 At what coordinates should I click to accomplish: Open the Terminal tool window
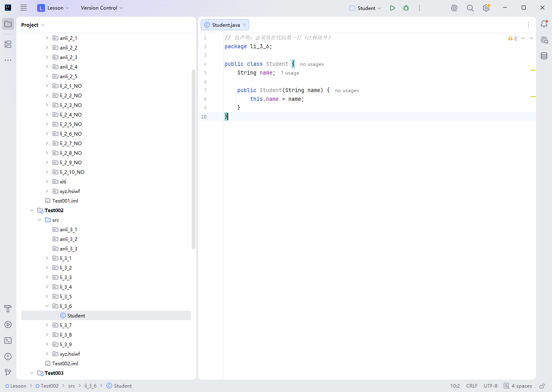(8, 341)
